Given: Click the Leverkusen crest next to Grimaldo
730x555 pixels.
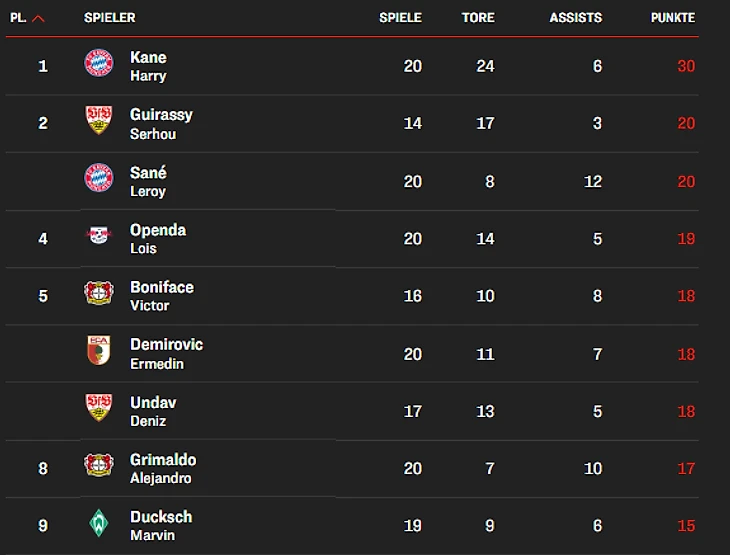Looking at the screenshot, I should click(x=98, y=466).
